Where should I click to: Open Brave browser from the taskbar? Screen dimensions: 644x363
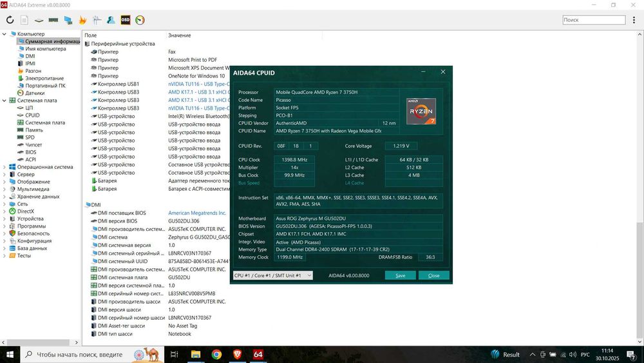pyautogui.click(x=238, y=355)
